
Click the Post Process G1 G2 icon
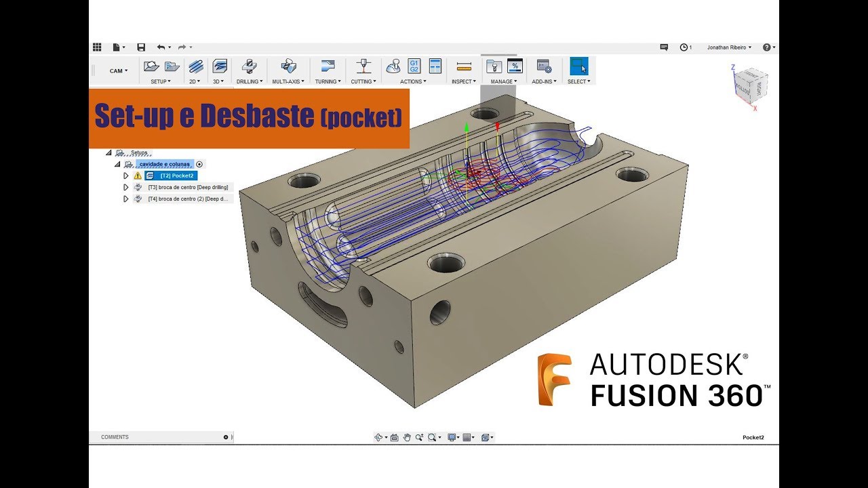tap(414, 66)
